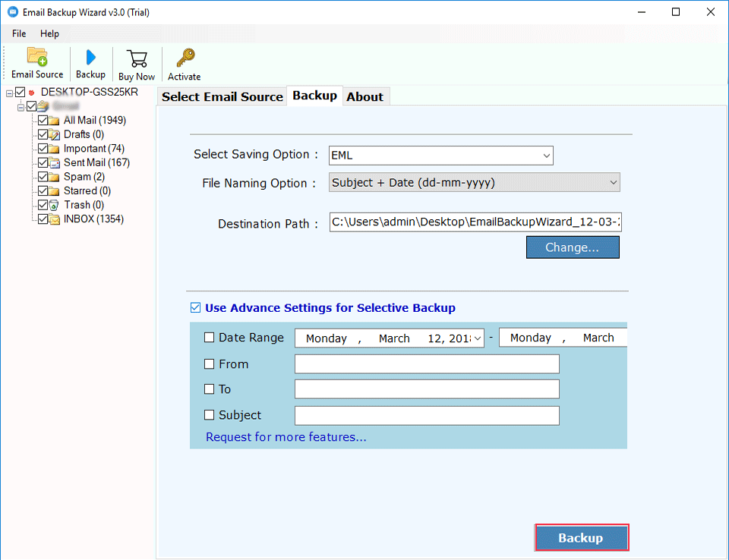The image size is (729, 560).
Task: Click the Destination Path input field
Action: click(475, 222)
